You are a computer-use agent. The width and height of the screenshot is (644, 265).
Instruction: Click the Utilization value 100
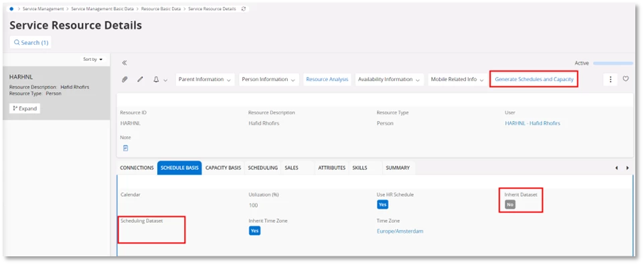tap(254, 205)
